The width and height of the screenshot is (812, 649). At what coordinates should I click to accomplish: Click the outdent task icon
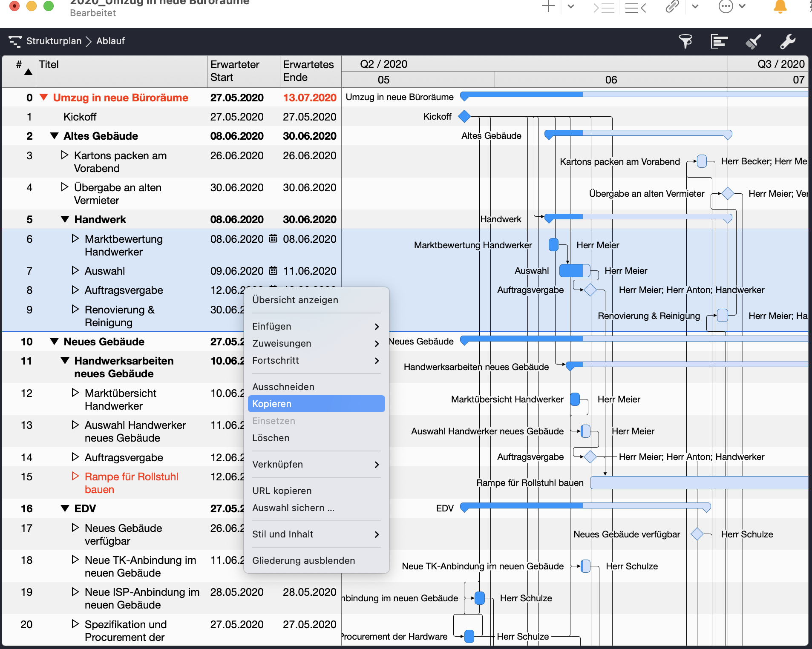coord(635,7)
